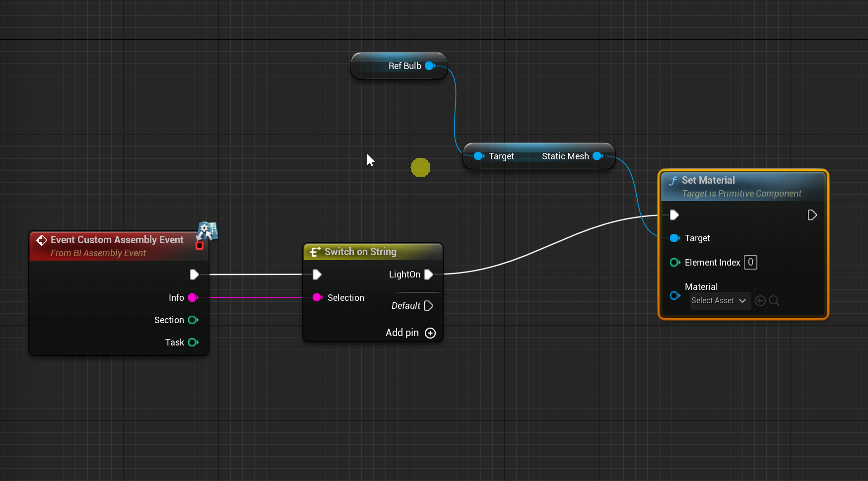Click the Set Material node title
Image resolution: width=868 pixels, height=481 pixels.
(x=708, y=180)
